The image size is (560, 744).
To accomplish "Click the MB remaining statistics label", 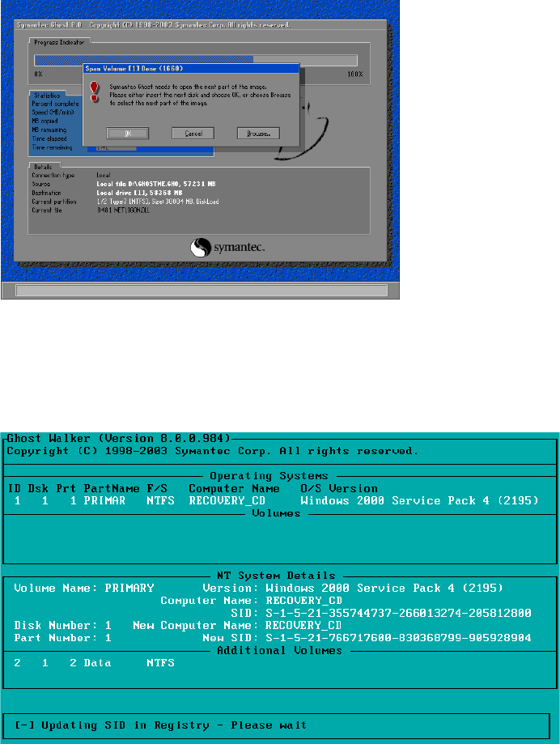I will coord(49,130).
